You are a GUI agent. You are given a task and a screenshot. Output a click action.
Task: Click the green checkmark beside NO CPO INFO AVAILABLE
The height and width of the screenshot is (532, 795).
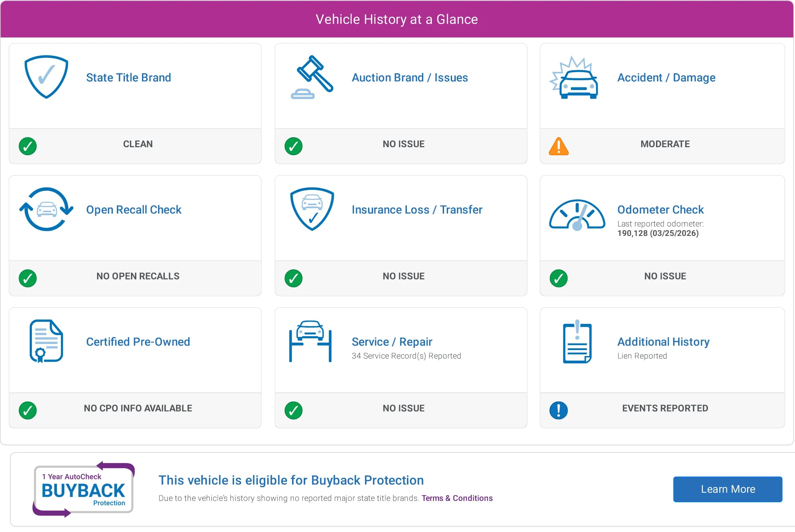click(28, 411)
